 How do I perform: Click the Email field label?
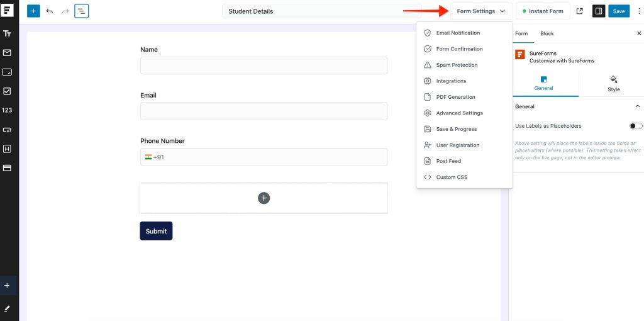click(x=148, y=95)
